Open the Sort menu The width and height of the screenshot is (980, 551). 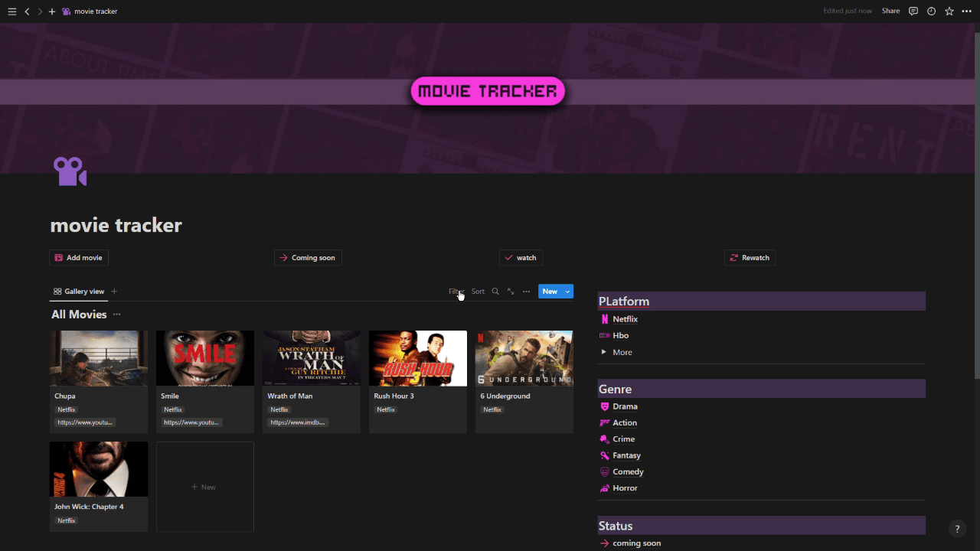(x=478, y=292)
